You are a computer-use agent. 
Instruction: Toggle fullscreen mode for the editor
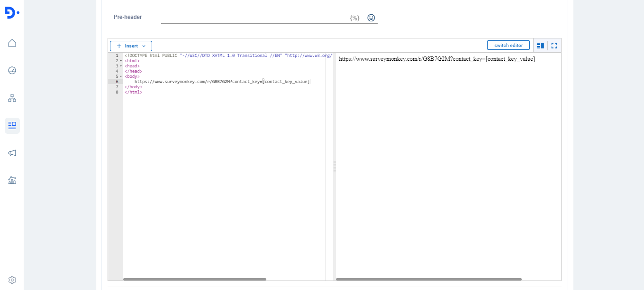click(x=554, y=46)
